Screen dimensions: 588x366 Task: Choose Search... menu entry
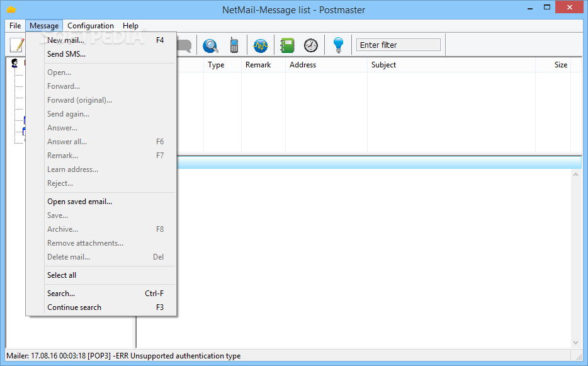pos(101,294)
